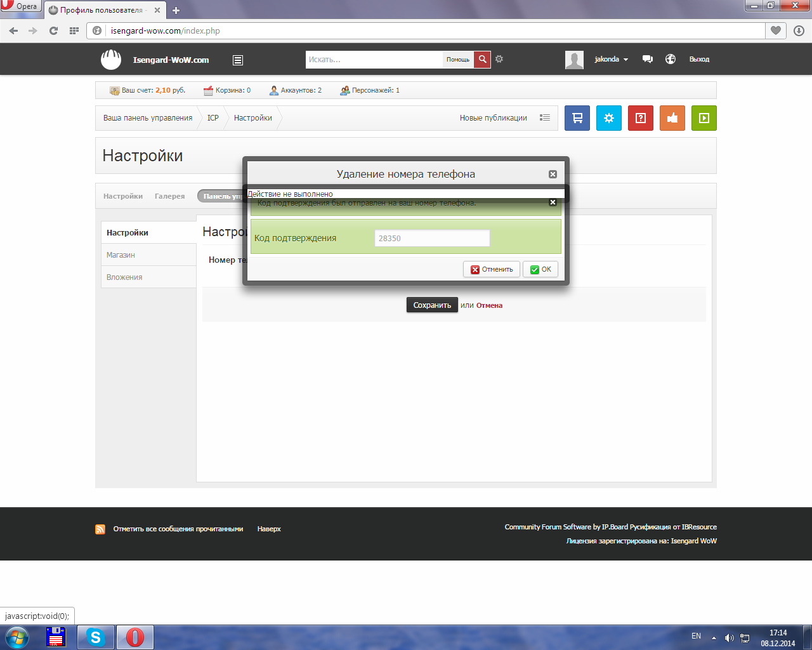This screenshot has width=812, height=650.
Task: Expand the Новые публикации list icon
Action: coord(544,118)
